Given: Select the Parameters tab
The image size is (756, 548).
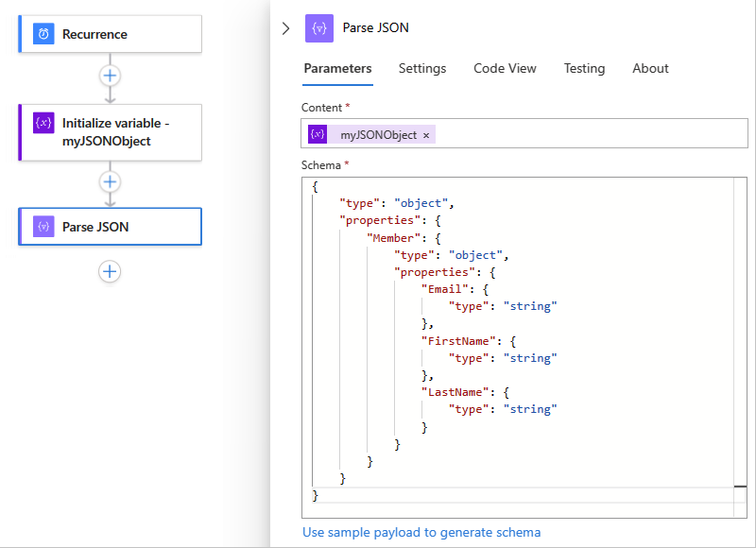Looking at the screenshot, I should [337, 68].
